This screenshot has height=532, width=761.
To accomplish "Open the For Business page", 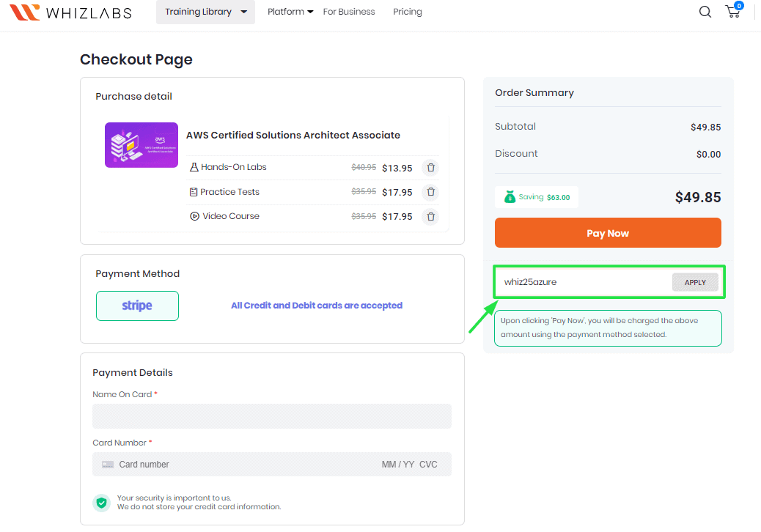I will click(349, 12).
